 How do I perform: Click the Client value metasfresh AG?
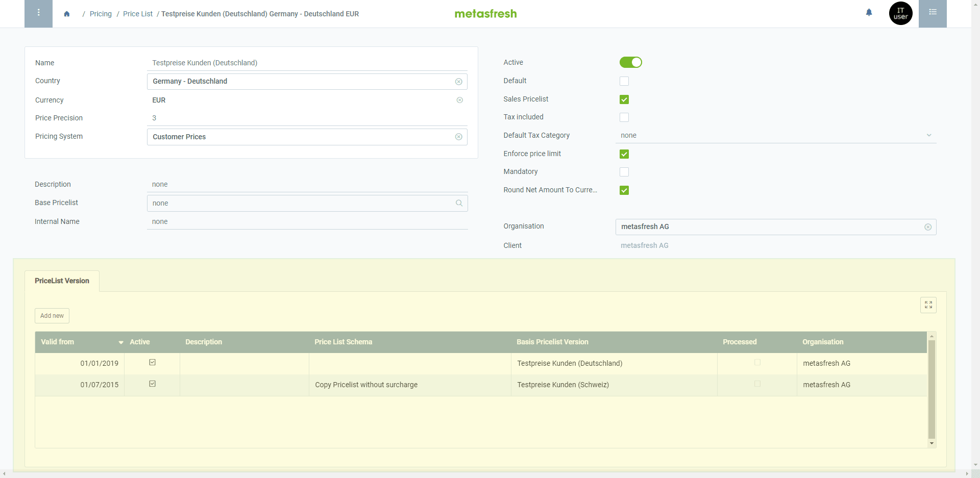(644, 245)
